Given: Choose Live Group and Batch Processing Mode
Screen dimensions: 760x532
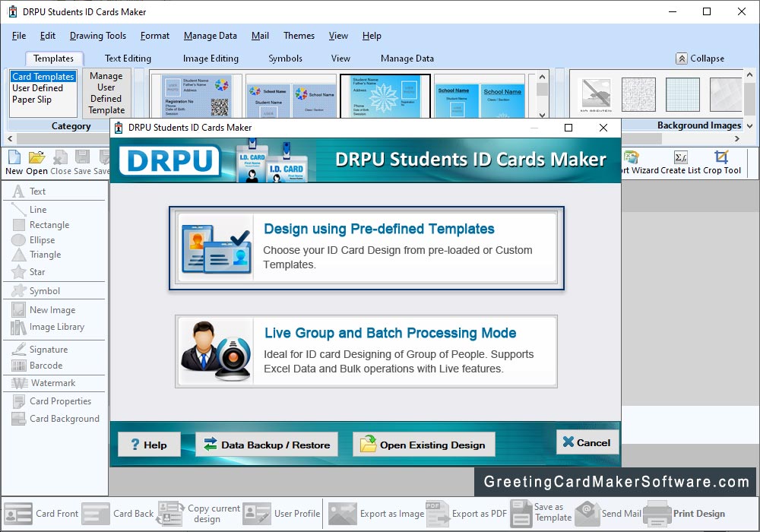Looking at the screenshot, I should 366,352.
